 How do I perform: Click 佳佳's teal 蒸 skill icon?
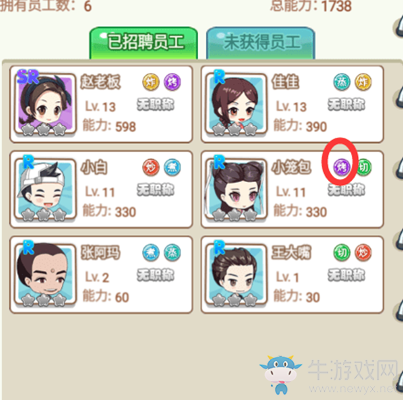click(342, 82)
